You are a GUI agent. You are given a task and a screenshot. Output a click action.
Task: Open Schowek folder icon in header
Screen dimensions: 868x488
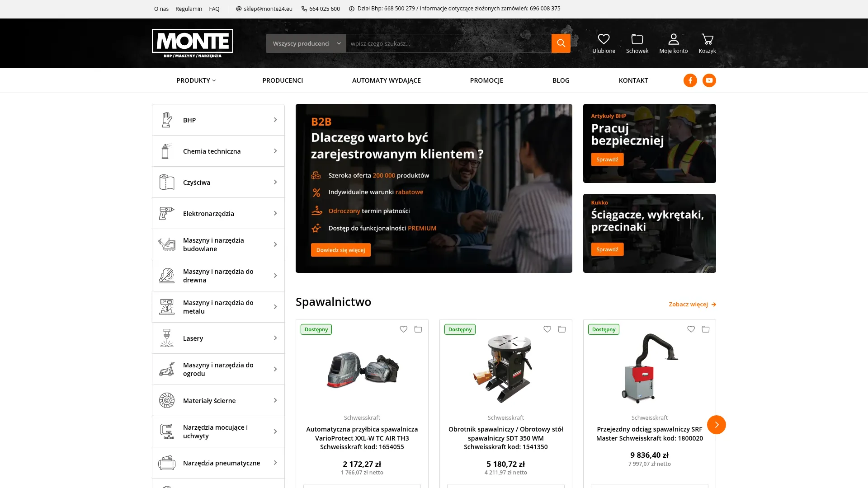pyautogui.click(x=637, y=39)
